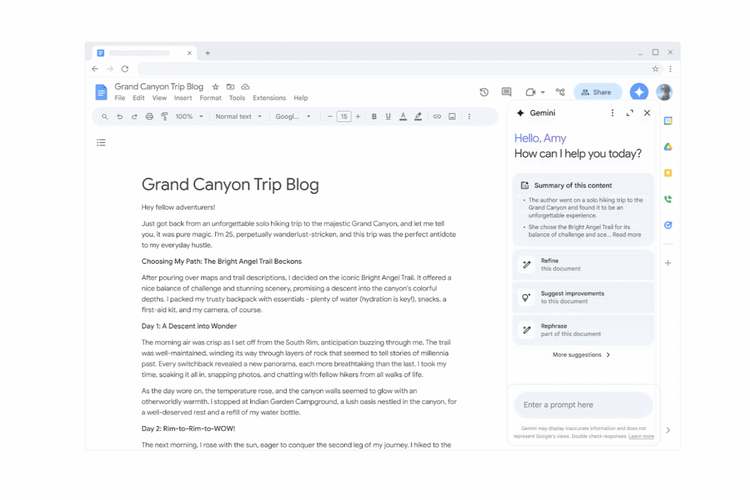The width and height of the screenshot is (750, 500).
Task: Select the paint format tool
Action: (x=164, y=117)
